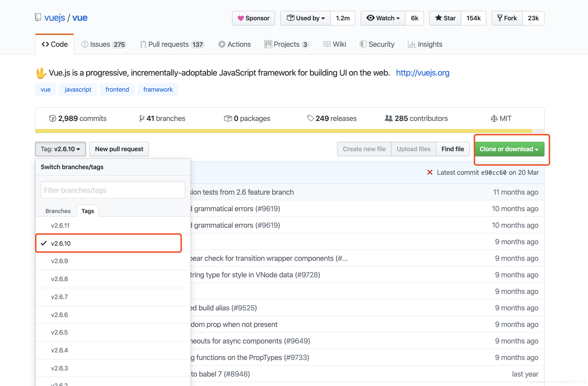Click Upload files button

click(x=414, y=149)
